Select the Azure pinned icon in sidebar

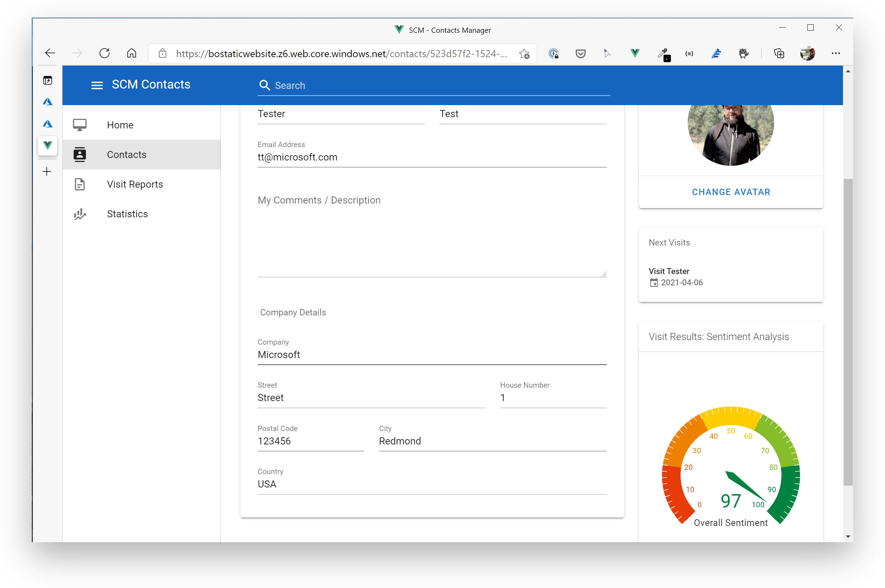point(47,102)
